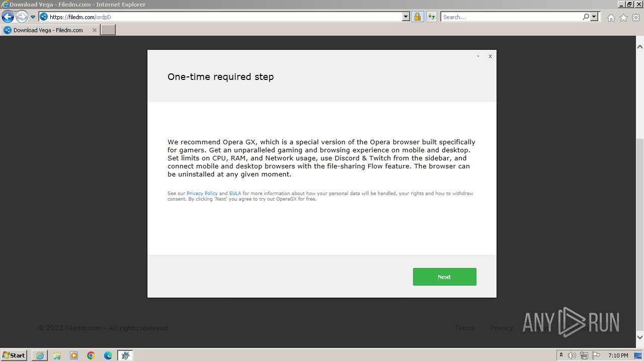644x362 pixels.
Task: Open Action Center flag tray icon
Action: [x=596, y=355]
